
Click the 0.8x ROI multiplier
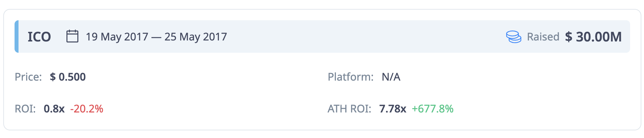(54, 109)
